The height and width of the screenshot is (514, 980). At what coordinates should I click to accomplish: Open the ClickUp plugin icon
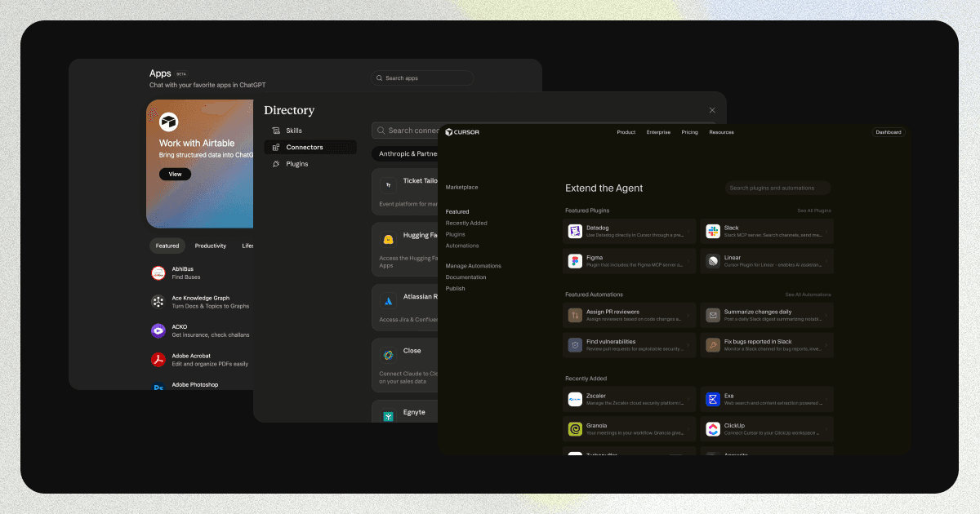coord(713,429)
